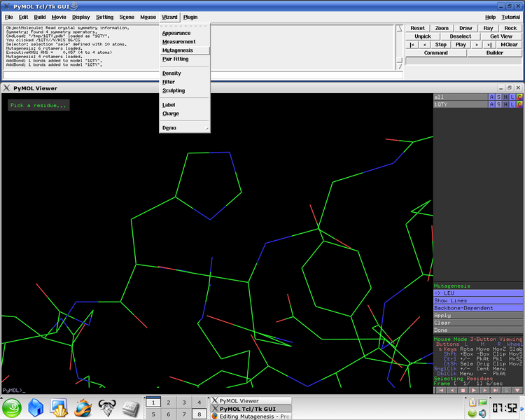Open the C color swatch for 1QTY
The height and width of the screenshot is (420, 525).
520,104
